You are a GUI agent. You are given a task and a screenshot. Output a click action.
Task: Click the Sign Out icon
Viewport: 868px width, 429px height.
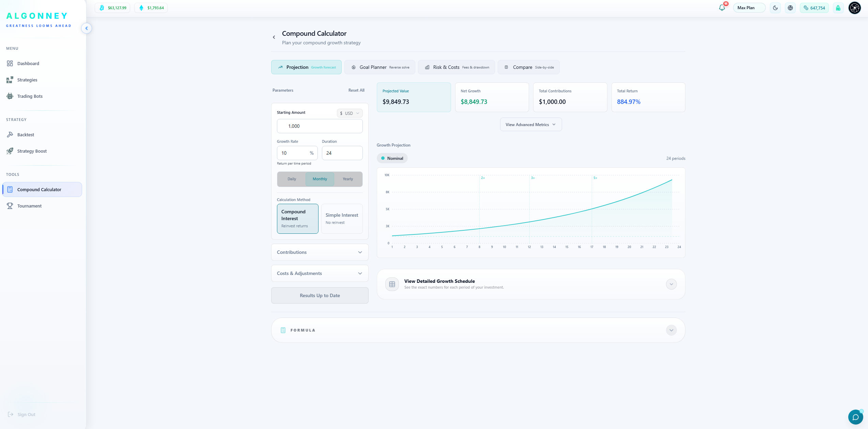11,414
